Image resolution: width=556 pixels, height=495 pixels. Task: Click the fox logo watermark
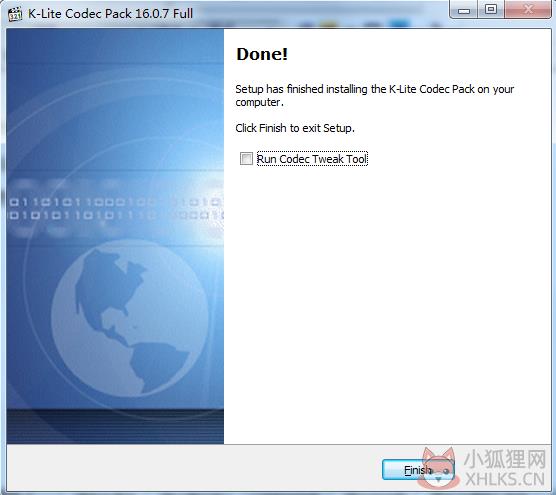(x=438, y=467)
